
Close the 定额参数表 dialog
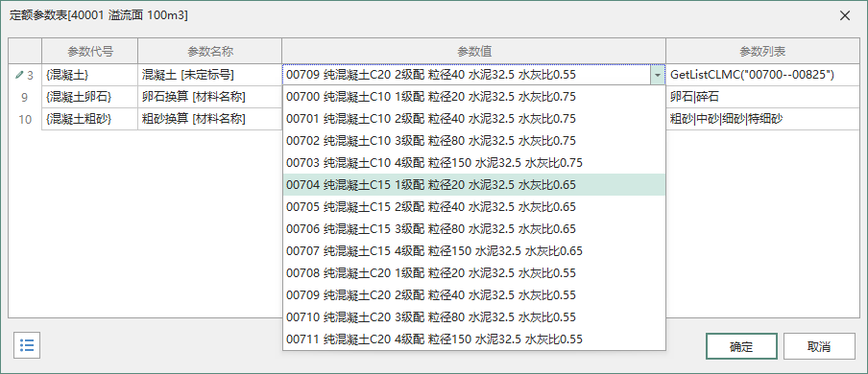(x=845, y=15)
